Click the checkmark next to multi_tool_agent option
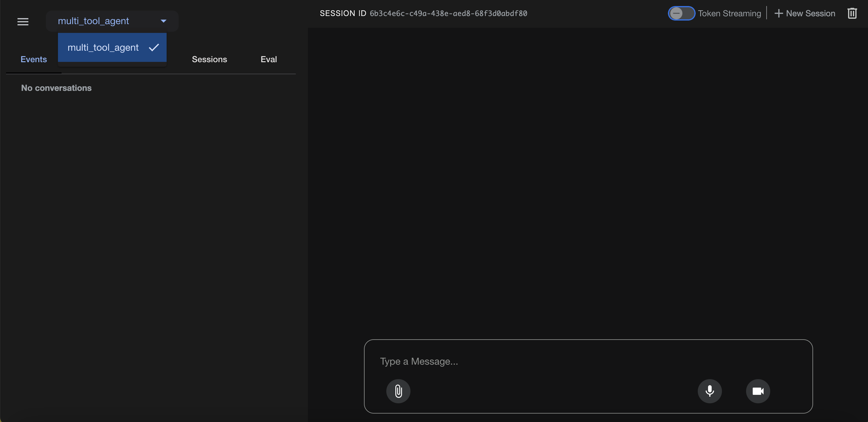 [x=154, y=47]
